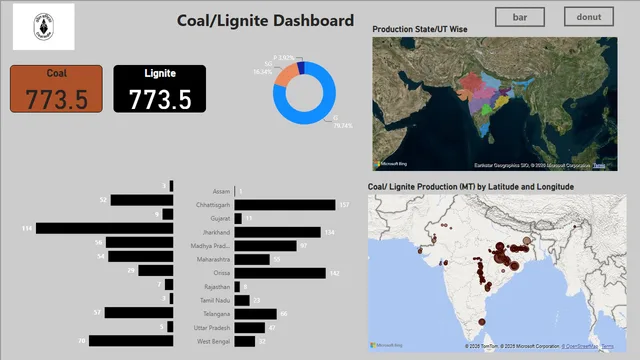
Task: Click the dark blue P donut segment
Action: tap(301, 68)
